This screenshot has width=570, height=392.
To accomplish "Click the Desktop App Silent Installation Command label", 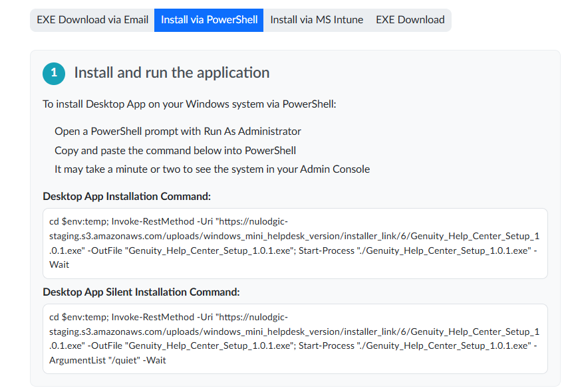I will pos(141,292).
